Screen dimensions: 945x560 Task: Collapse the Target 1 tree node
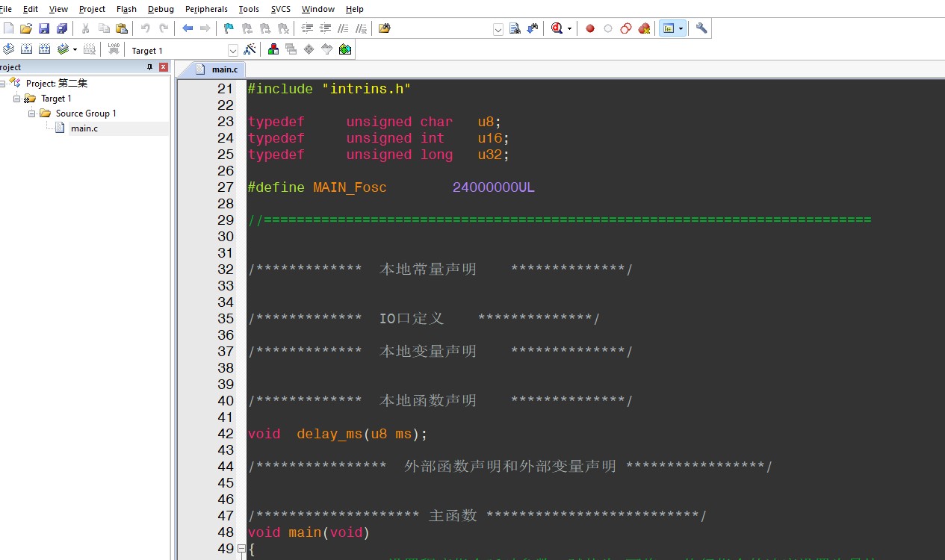pos(17,99)
